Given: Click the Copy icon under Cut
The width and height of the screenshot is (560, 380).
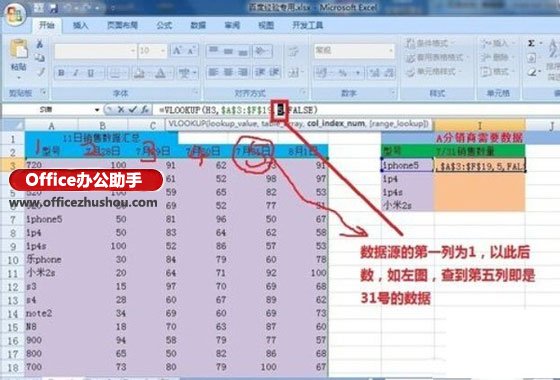Looking at the screenshot, I should (x=40, y=58).
